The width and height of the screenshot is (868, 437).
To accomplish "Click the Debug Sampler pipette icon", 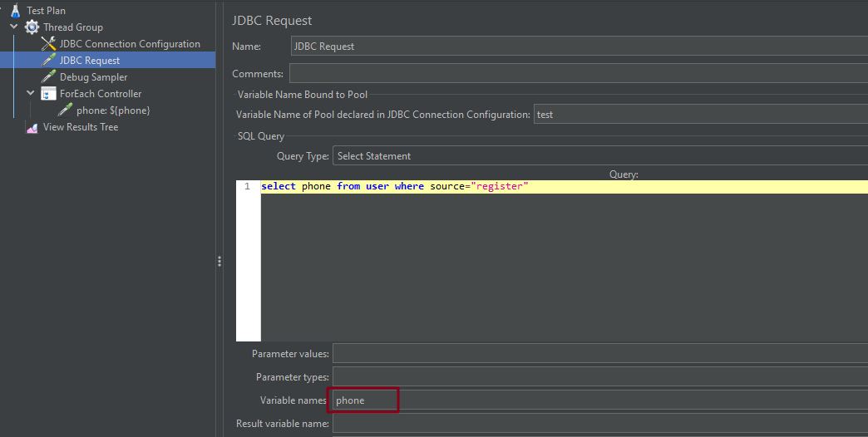I will point(48,77).
